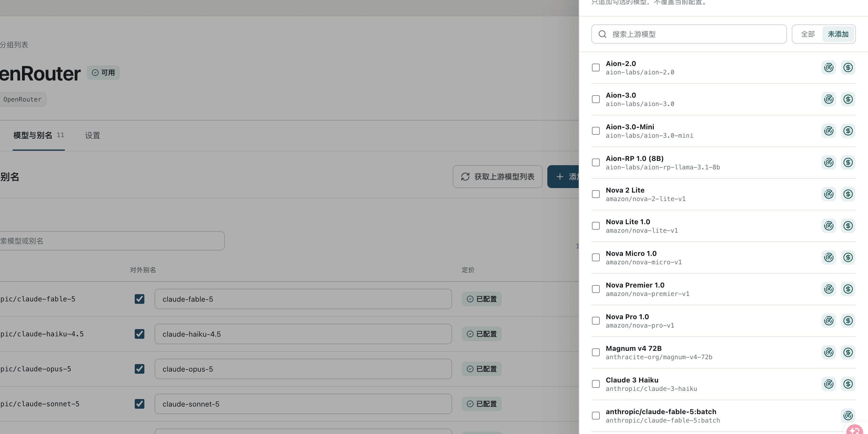The height and width of the screenshot is (434, 868).
Task: Uncheck the claude-fable-5 alias checkbox in background page
Action: click(x=140, y=299)
